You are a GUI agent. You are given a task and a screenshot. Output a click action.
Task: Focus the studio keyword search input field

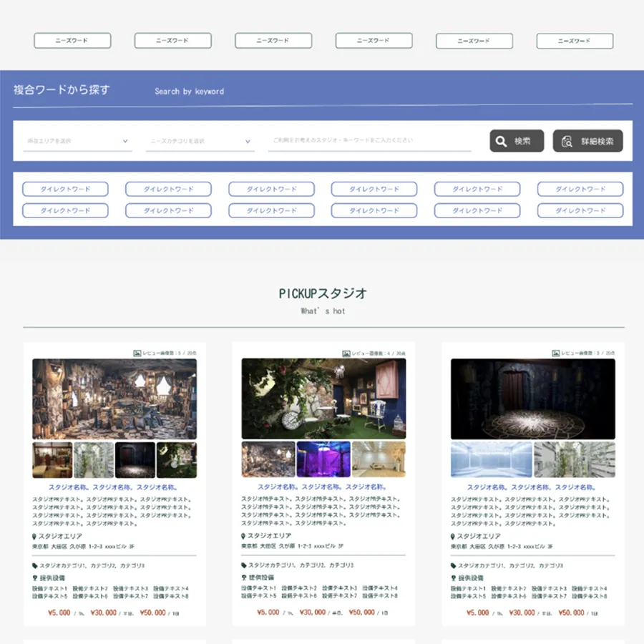369,141
